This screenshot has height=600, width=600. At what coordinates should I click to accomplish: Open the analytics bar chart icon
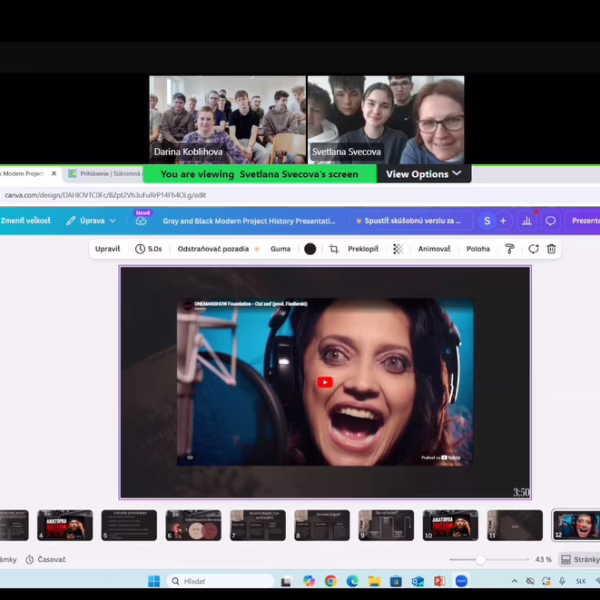pos(527,221)
